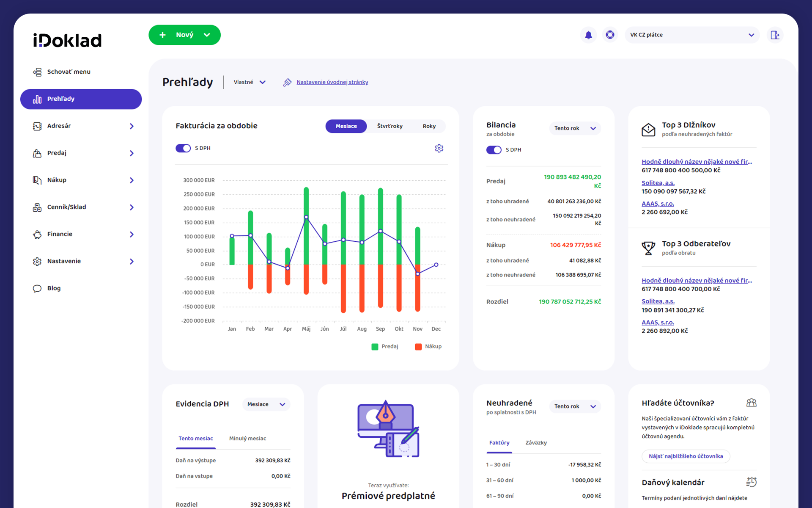This screenshot has width=812, height=508.
Task: Click the notifications bell icon
Action: [x=588, y=35]
